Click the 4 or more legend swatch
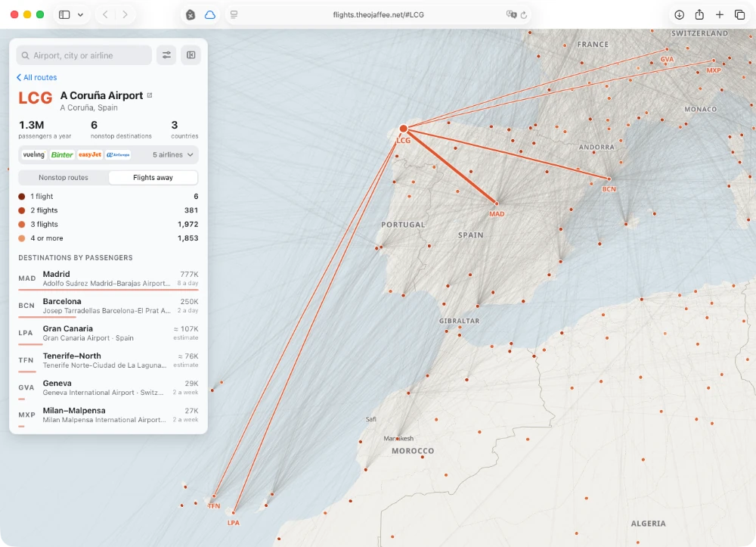This screenshot has width=756, height=547. click(x=22, y=238)
